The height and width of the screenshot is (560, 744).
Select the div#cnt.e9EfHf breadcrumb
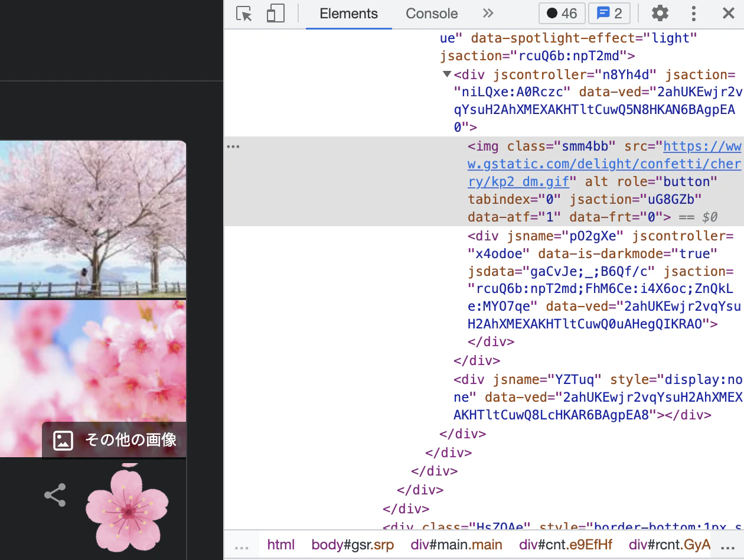click(x=566, y=545)
